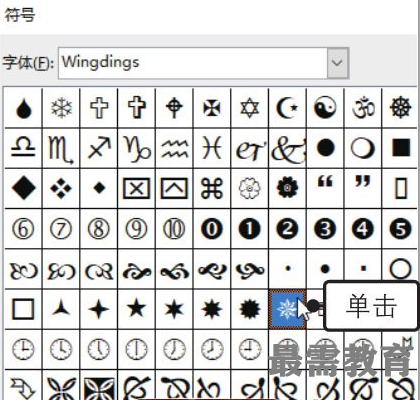This screenshot has height=400, width=420.
Task: Select the circled number 10 symbol
Action: click(174, 229)
